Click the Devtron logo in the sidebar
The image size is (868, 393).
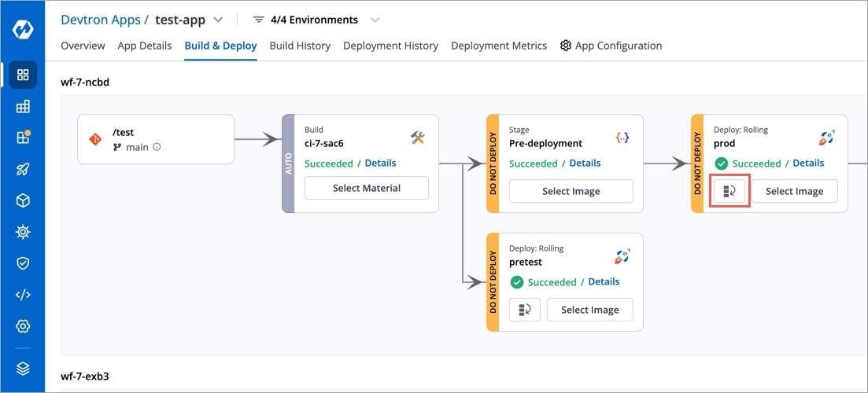coord(23,29)
